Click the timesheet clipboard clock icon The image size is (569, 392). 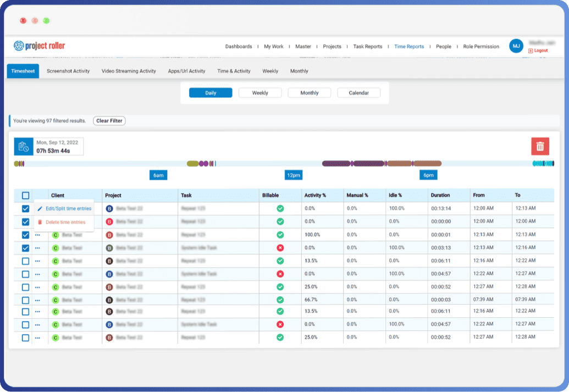[x=24, y=147]
